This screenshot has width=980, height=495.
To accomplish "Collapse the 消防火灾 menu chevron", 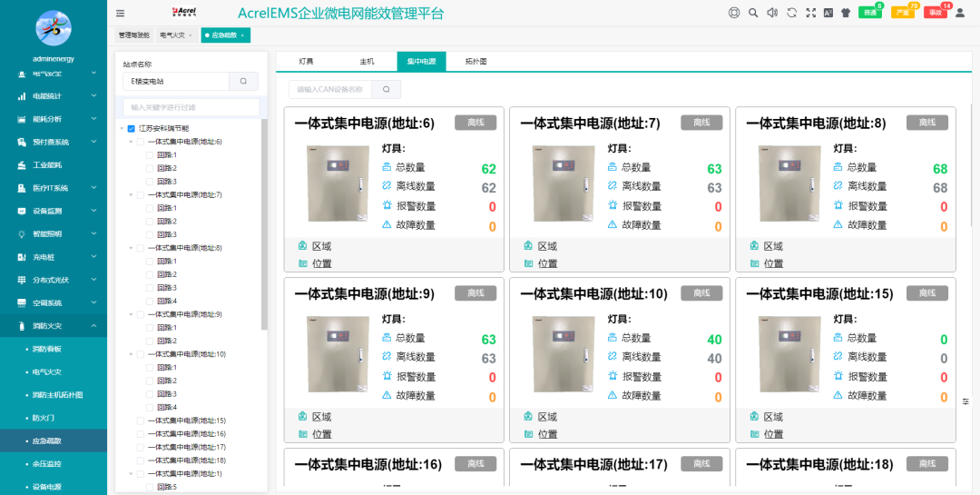I will (93, 325).
